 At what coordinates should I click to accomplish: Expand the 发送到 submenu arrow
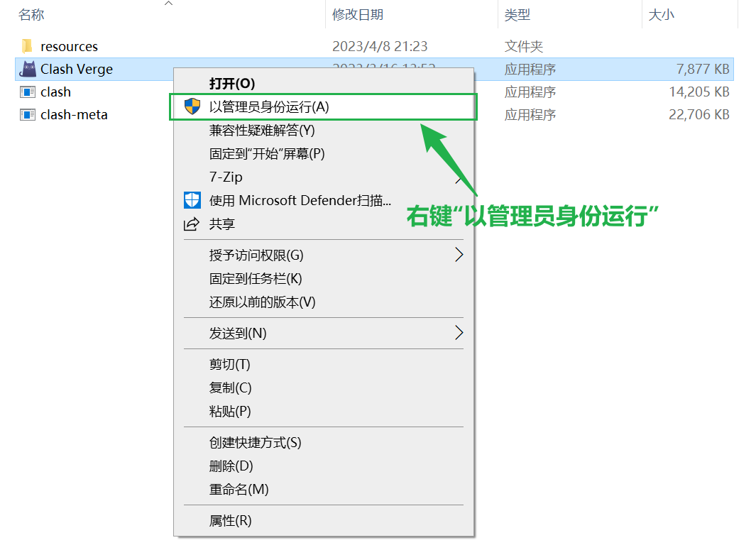tap(459, 333)
